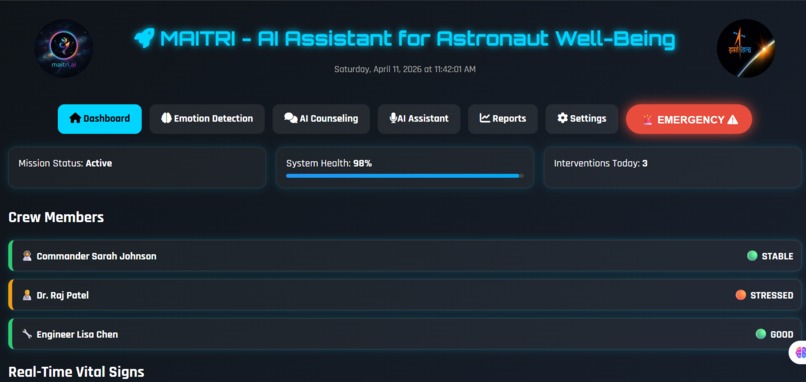Viewport: 806px width, 382px height.
Task: Click the brain icon on Emotion Detection
Action: [166, 118]
